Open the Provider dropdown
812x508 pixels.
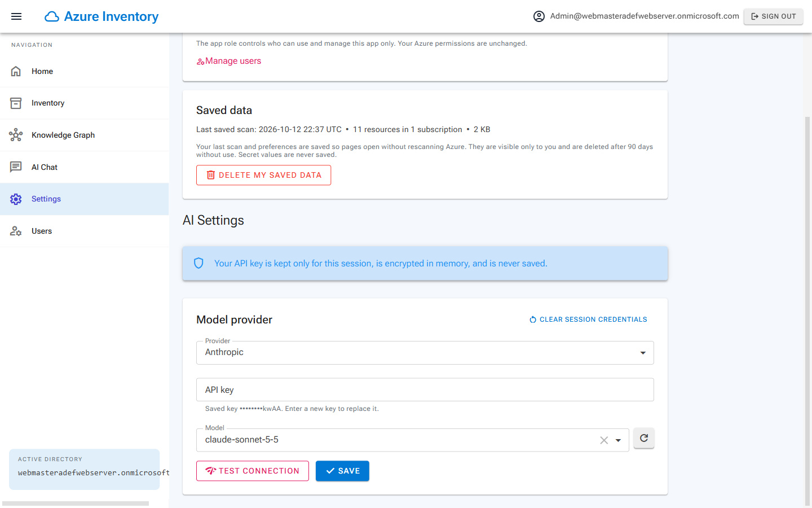[x=425, y=353]
